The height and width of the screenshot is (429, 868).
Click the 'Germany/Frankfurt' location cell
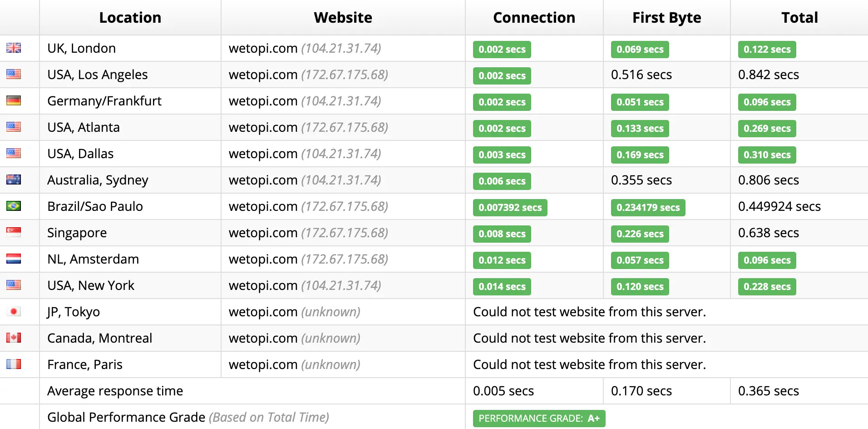130,101
